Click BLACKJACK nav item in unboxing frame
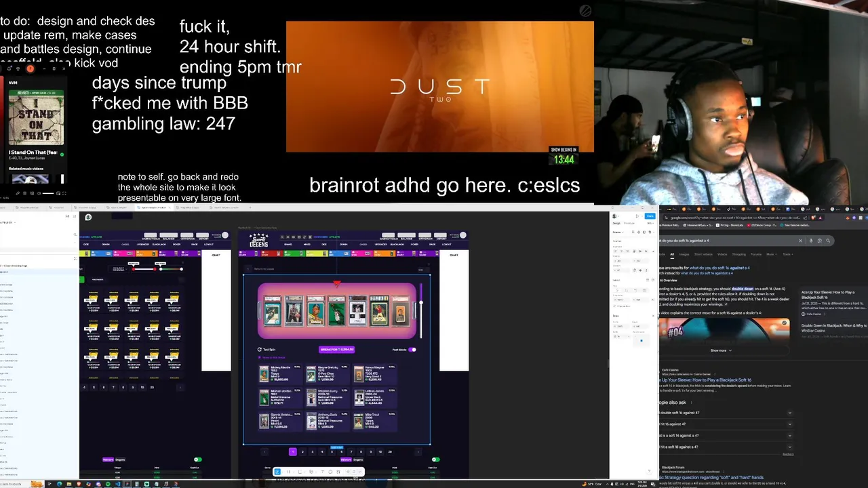Image resolution: width=868 pixels, height=488 pixels. 397,244
